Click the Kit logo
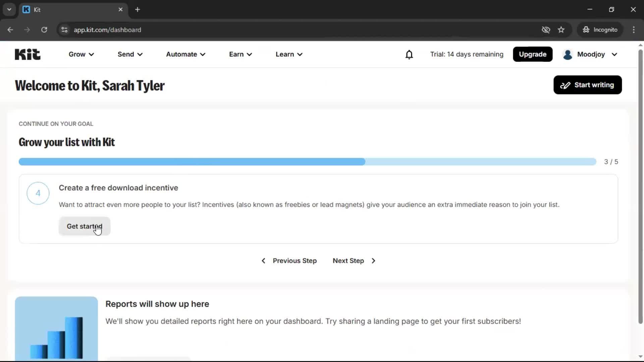Viewport: 644px width, 362px height. pyautogui.click(x=27, y=54)
